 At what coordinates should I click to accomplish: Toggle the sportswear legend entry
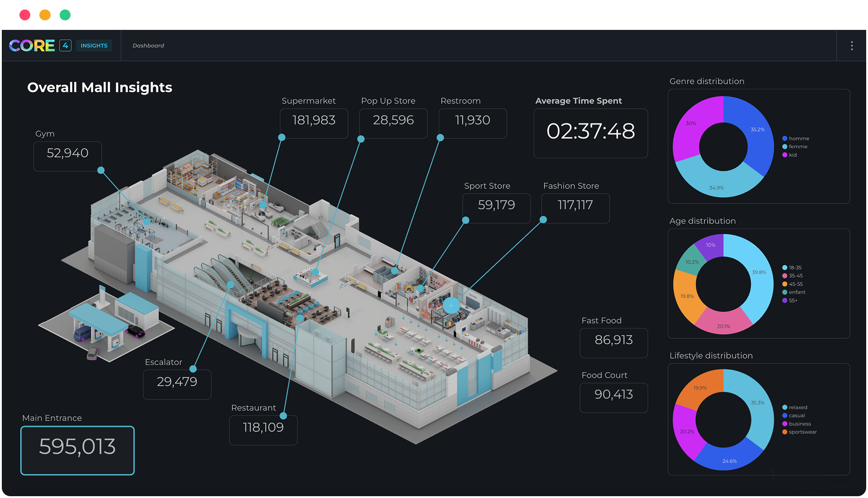click(x=802, y=432)
